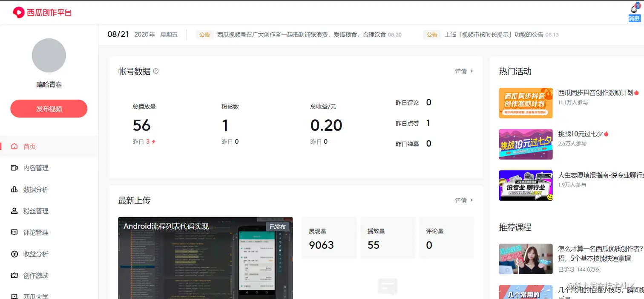This screenshot has height=299, width=644.
Task: Click the 说专业 聊行业 banner thumbnail
Action: coord(526,186)
